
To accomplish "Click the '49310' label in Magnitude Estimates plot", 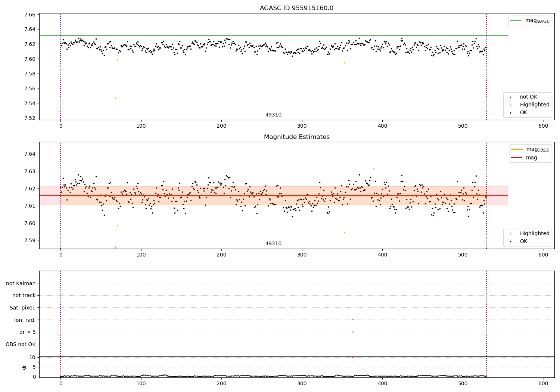I will [x=273, y=244].
